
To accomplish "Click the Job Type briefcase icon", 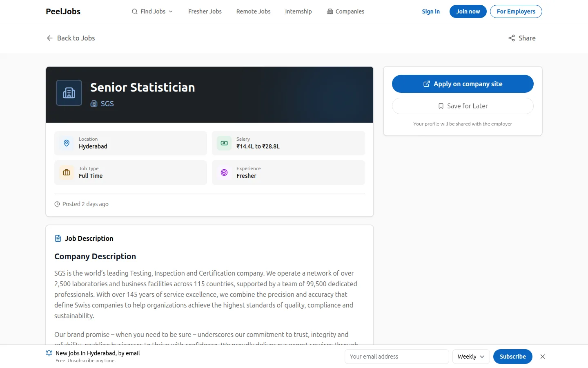I will [x=67, y=173].
